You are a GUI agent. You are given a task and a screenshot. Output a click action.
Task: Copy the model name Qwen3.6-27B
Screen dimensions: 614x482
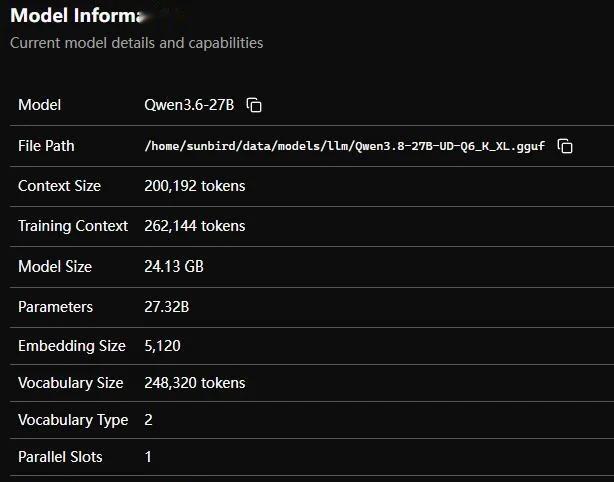coord(254,105)
